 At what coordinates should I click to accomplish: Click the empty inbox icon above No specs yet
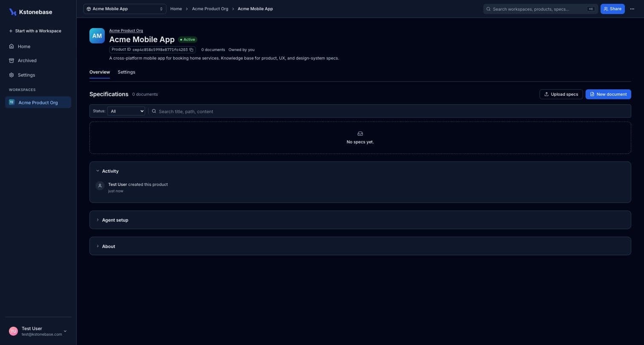point(360,134)
